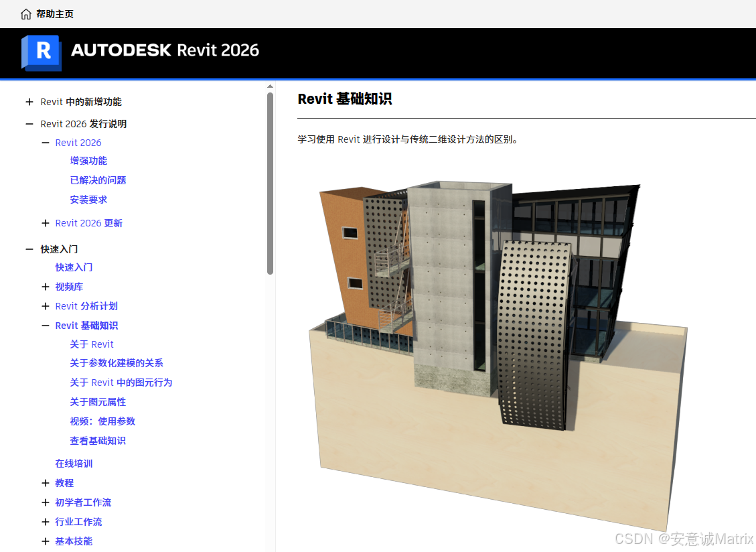Image resolution: width=756 pixels, height=552 pixels.
Task: Collapse the 快速入门 top-level section
Action: pos(29,249)
